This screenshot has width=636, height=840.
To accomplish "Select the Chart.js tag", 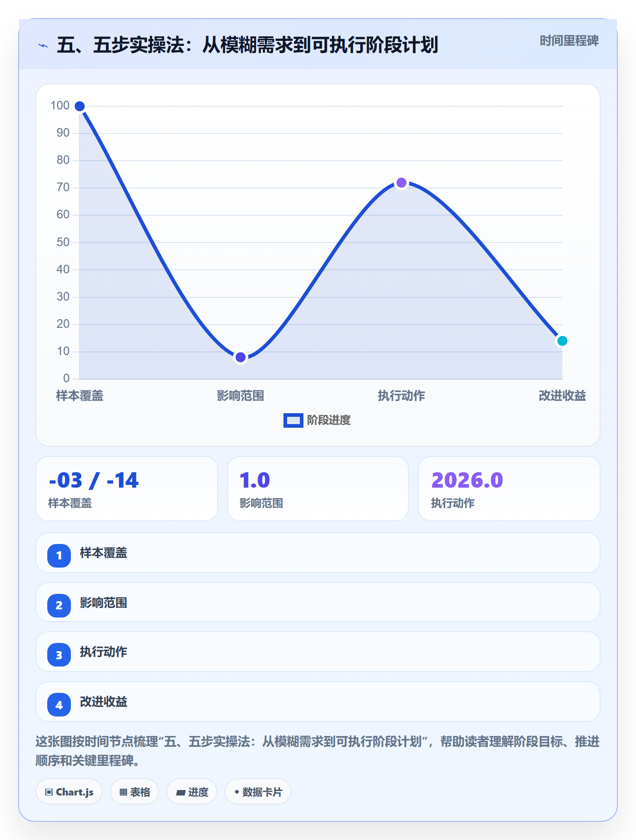I will click(x=69, y=792).
